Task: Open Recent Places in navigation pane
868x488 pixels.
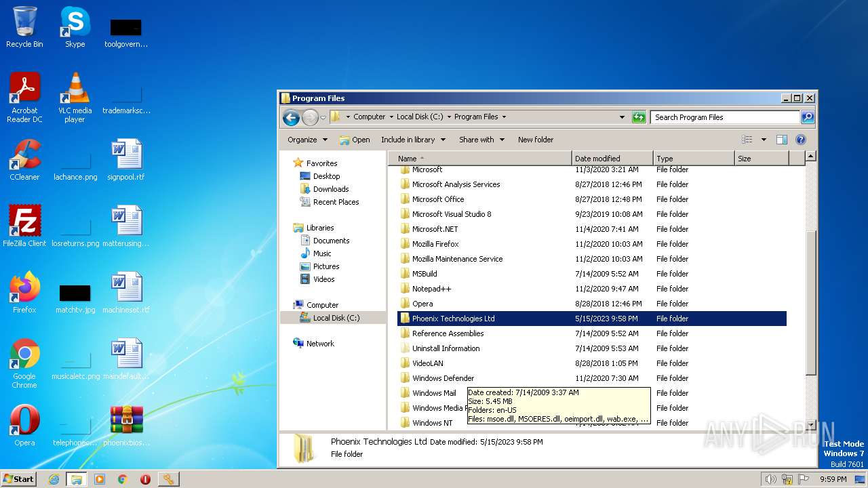Action: [336, 202]
